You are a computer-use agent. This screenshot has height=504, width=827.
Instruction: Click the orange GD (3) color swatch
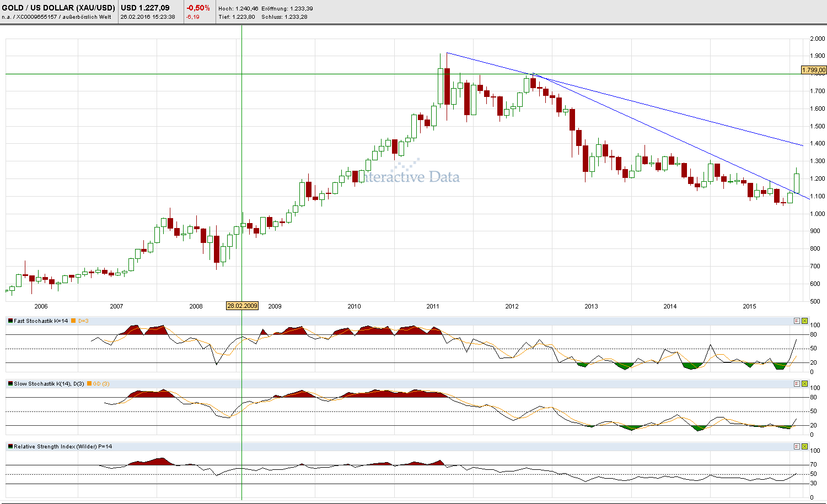(x=89, y=383)
